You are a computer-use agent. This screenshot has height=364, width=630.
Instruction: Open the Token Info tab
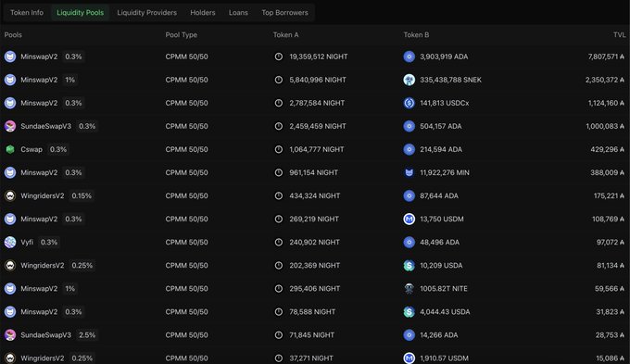click(27, 12)
